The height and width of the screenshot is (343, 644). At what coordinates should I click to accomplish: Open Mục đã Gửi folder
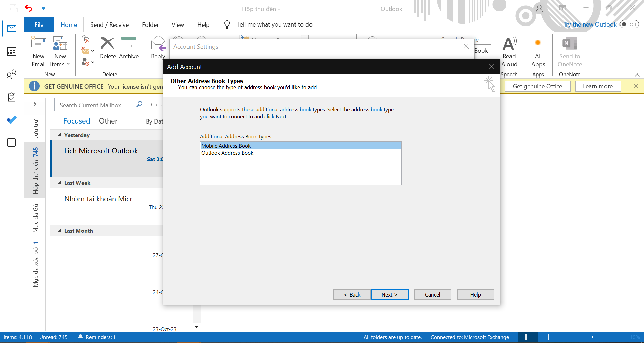pyautogui.click(x=35, y=217)
